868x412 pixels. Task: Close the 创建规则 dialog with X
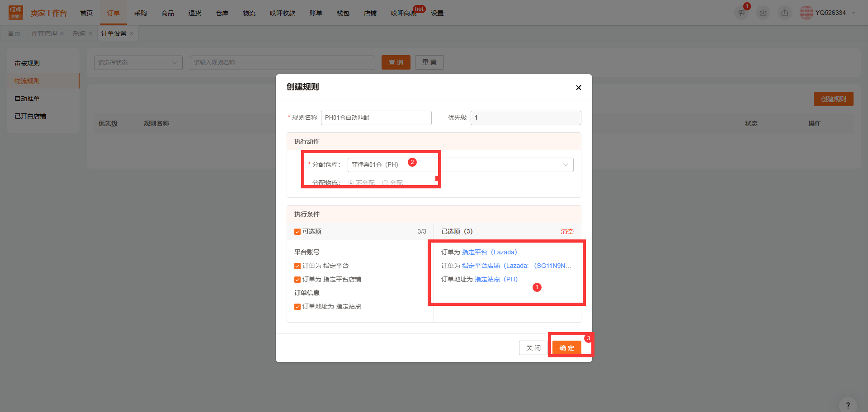pyautogui.click(x=579, y=88)
